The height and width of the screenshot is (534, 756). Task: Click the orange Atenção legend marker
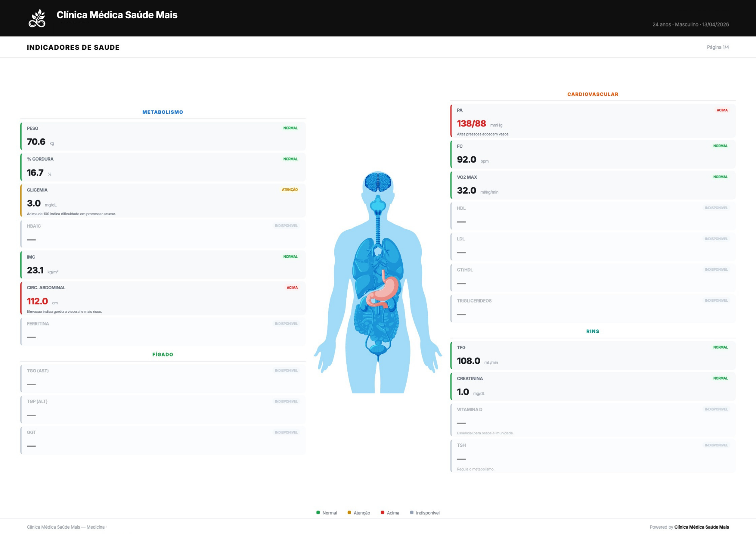tap(349, 512)
